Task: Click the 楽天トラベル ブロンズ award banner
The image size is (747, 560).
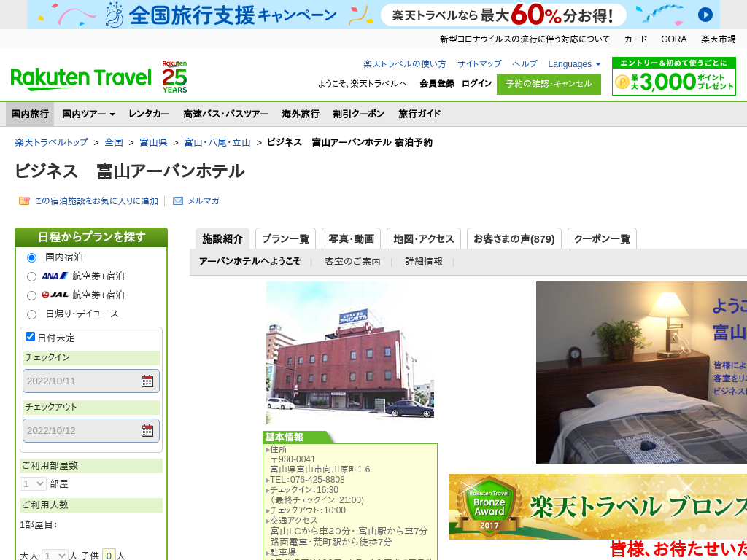Action: 598,507
